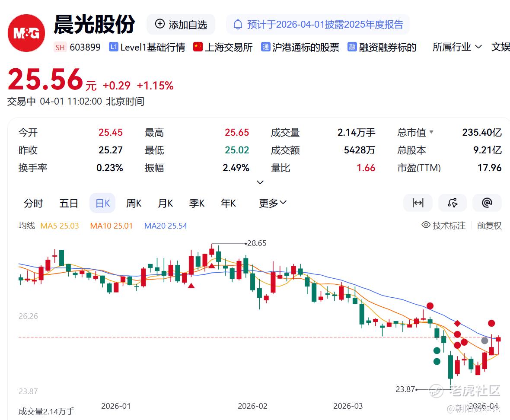Click the gray dot marker near latest candle
Viewport: 510px width, 420px height.
click(484, 340)
